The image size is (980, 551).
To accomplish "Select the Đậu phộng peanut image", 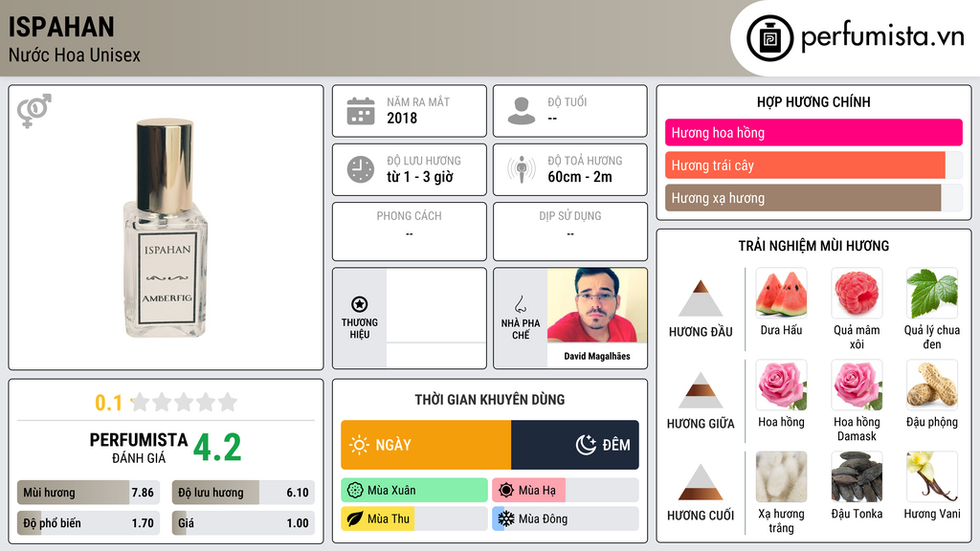I will 932,385.
